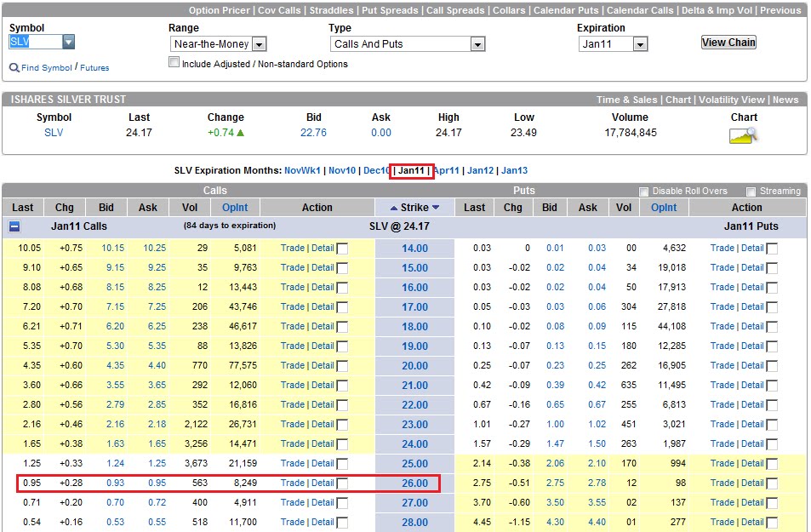
Task: Open Call Spreads in the top menu
Action: [x=455, y=10]
